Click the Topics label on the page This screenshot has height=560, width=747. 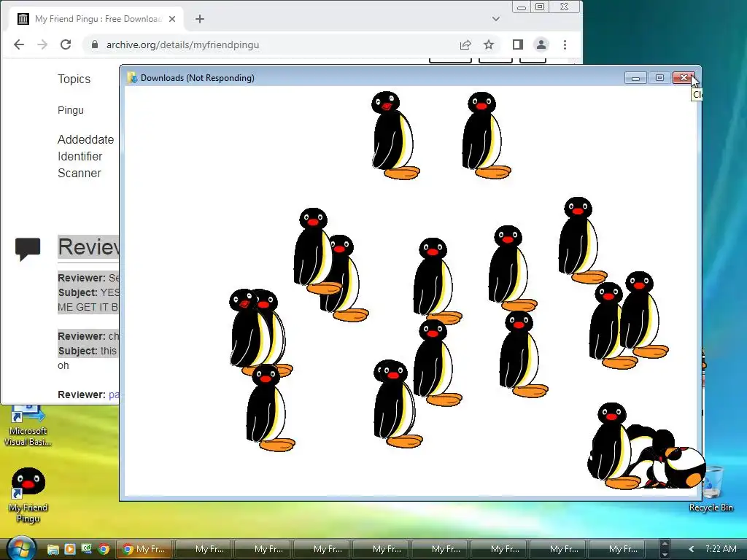click(x=74, y=79)
